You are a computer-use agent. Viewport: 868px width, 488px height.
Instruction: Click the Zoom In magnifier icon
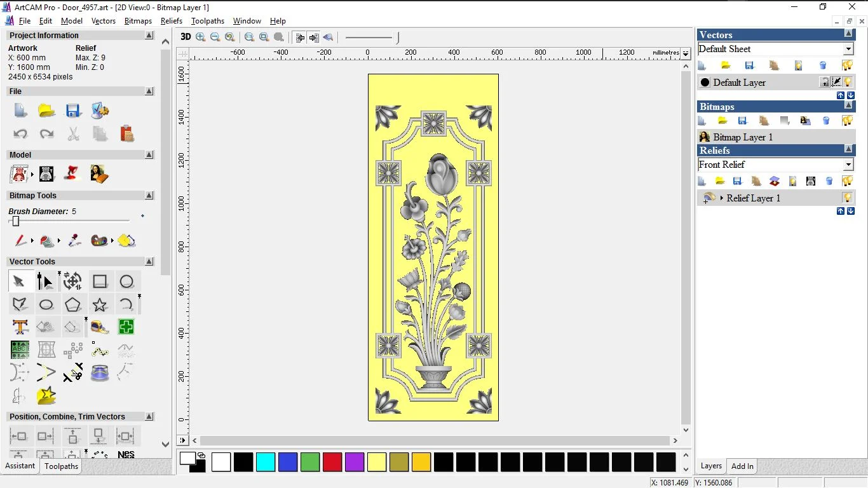201,37
